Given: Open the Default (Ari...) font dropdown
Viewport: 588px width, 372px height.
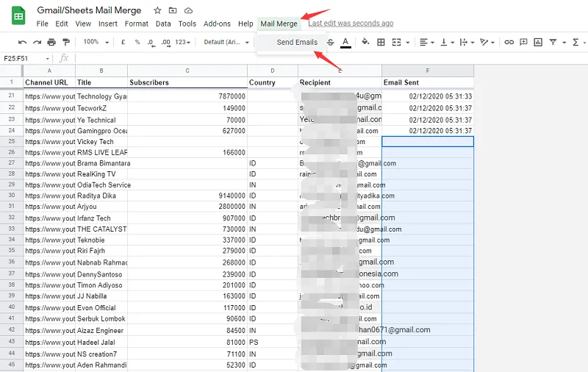Looking at the screenshot, I should click(x=226, y=42).
